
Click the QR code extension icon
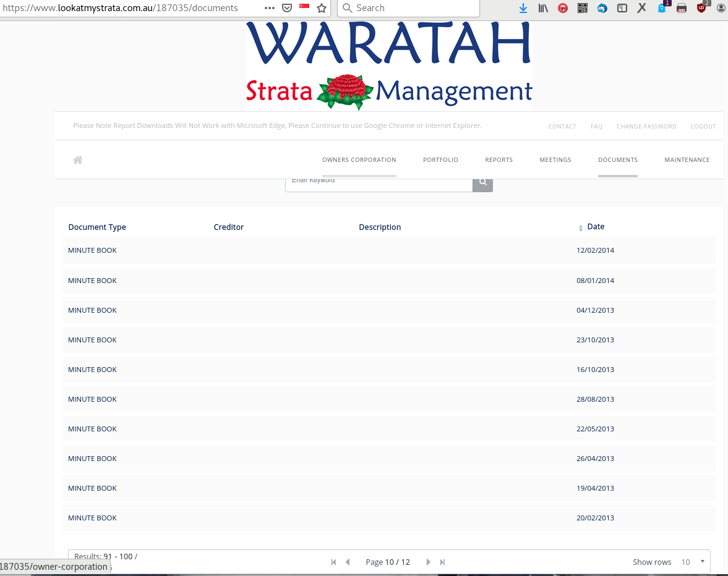582,8
